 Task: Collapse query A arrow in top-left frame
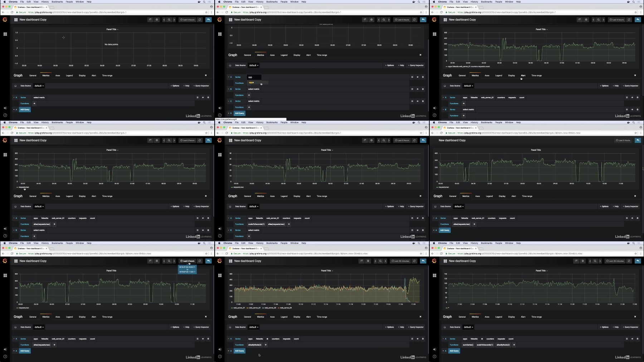(14, 97)
